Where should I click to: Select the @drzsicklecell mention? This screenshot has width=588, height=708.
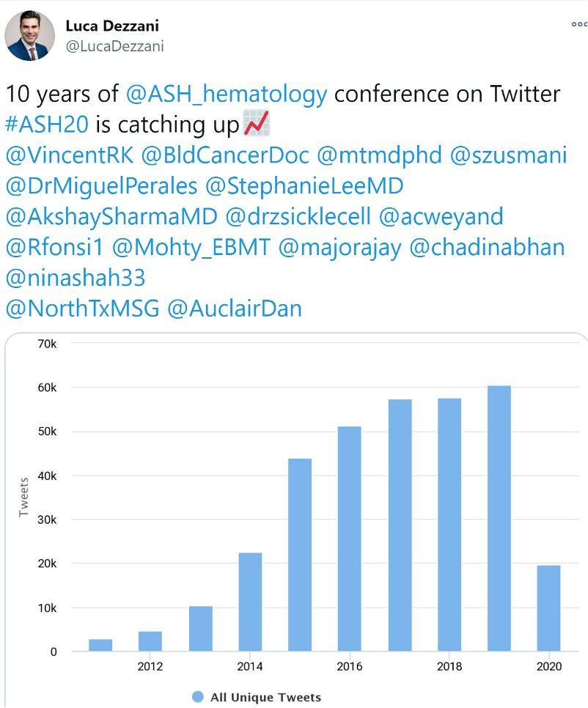pyautogui.click(x=298, y=216)
